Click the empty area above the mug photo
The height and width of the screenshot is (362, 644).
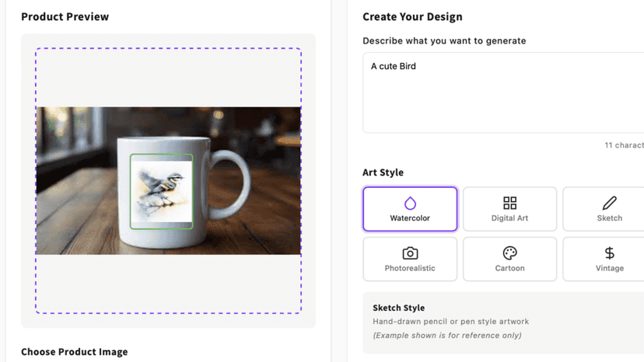(x=168, y=78)
